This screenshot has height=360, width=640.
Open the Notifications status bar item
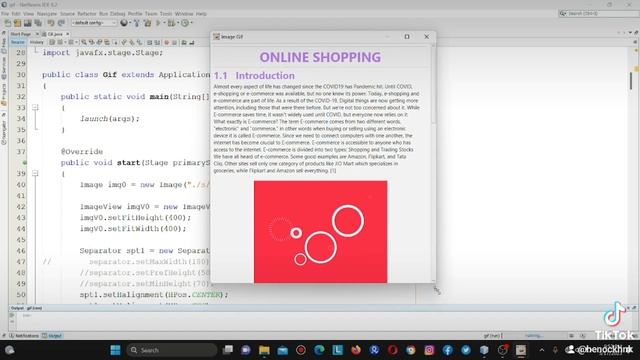click(24, 336)
